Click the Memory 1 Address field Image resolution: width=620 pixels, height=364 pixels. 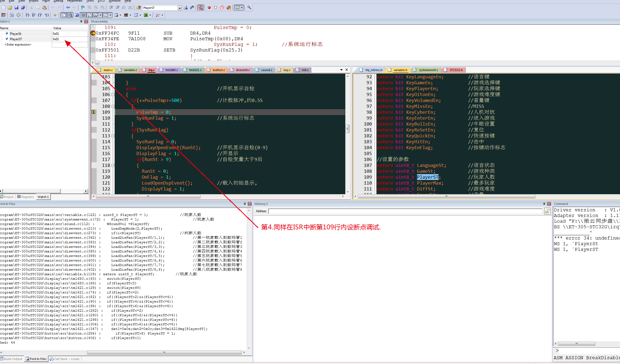tap(405, 211)
